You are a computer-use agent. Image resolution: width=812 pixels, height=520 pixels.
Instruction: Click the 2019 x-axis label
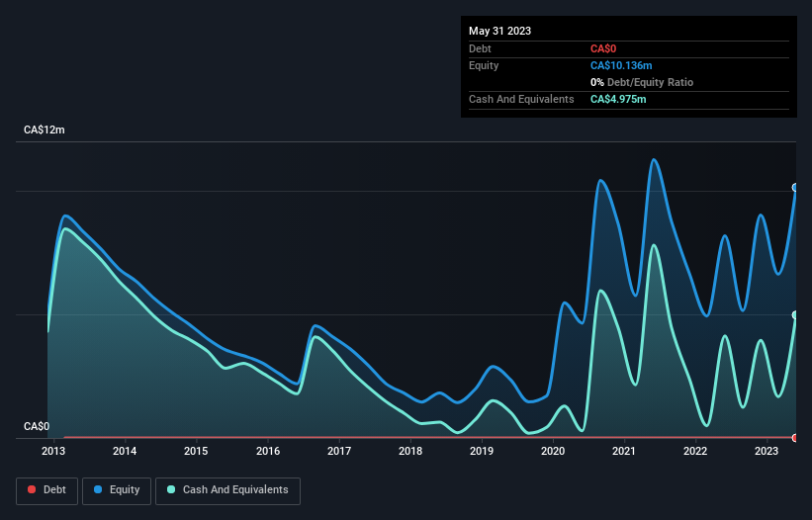coord(482,451)
